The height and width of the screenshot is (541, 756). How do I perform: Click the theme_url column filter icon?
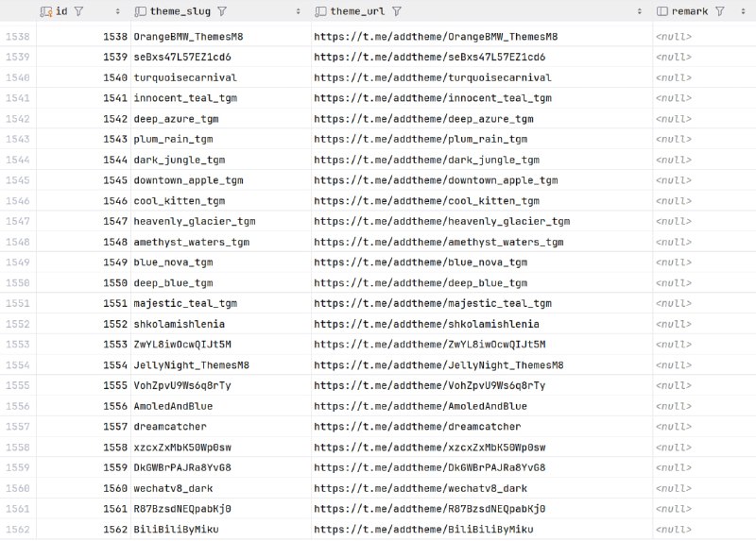(397, 11)
